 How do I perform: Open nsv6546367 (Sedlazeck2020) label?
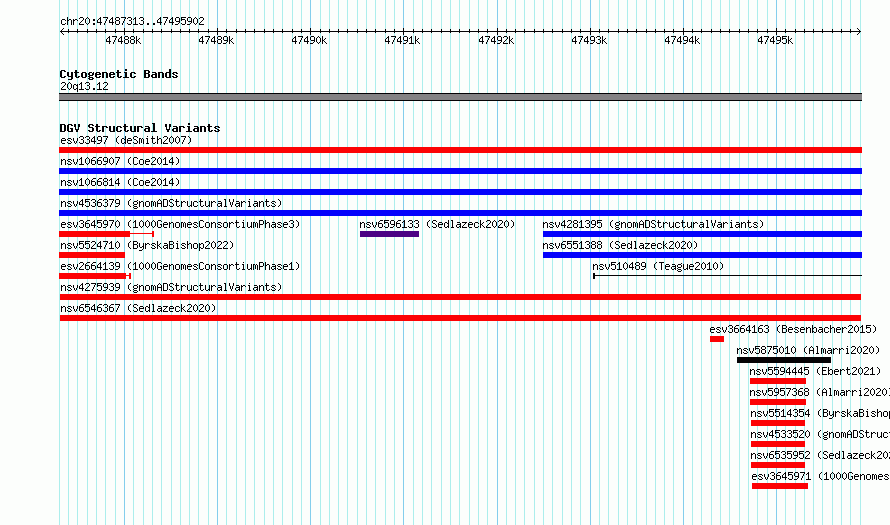[138, 308]
